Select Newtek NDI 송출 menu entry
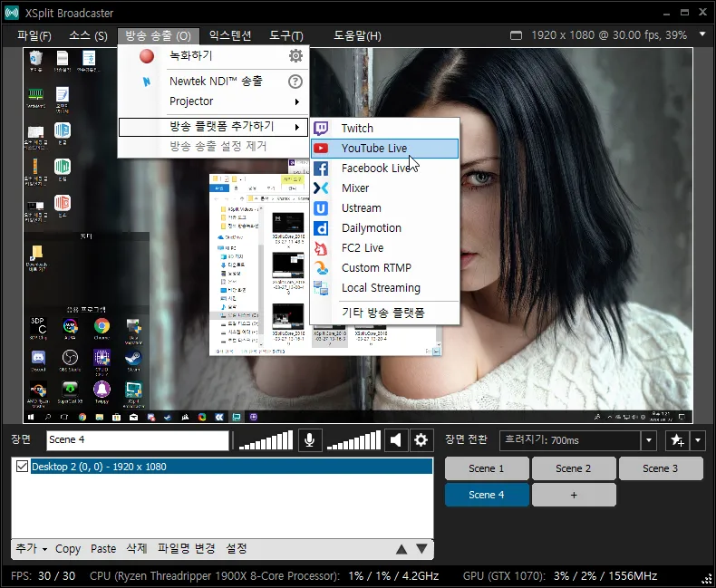The width and height of the screenshot is (716, 588). [x=216, y=82]
